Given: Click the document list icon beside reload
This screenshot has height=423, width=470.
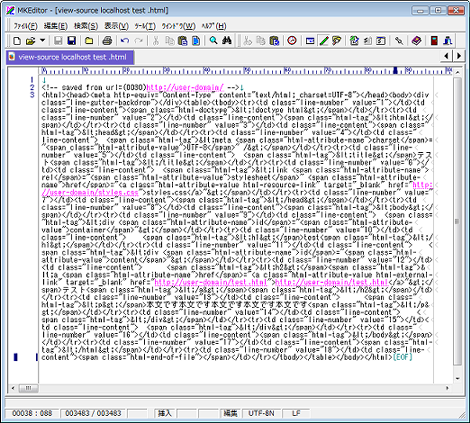Looking at the screenshot, I should [368, 41].
